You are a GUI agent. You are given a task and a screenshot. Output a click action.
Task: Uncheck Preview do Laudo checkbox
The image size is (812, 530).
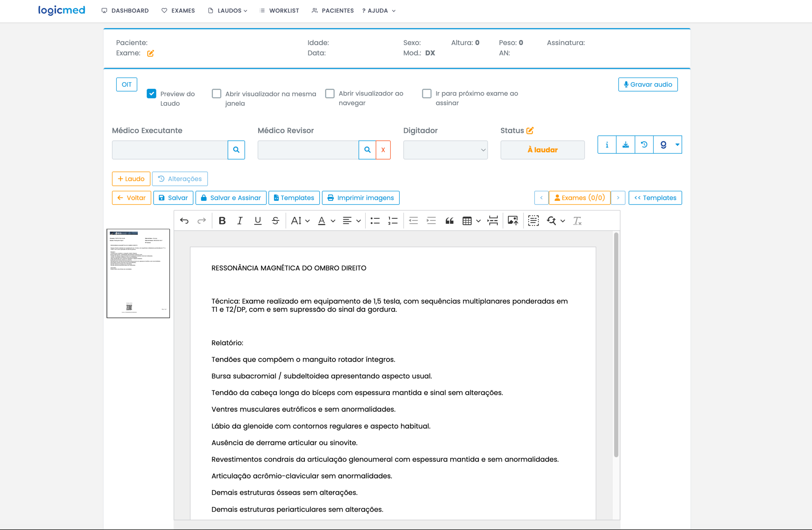coord(152,94)
